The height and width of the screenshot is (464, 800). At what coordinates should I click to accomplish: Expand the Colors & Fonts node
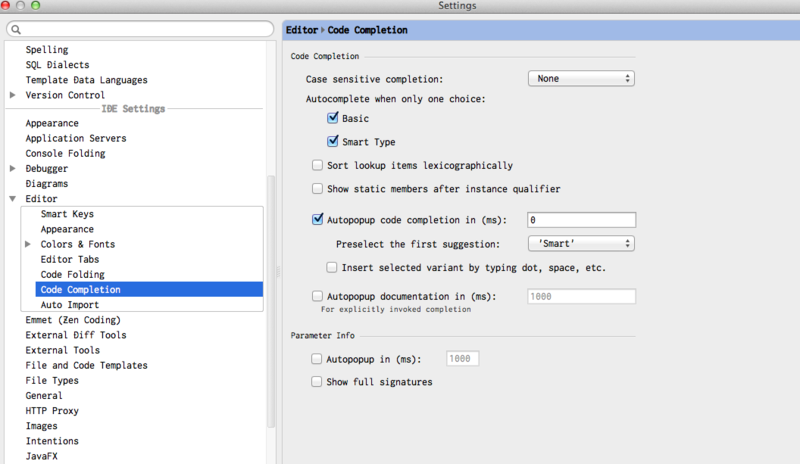(28, 244)
